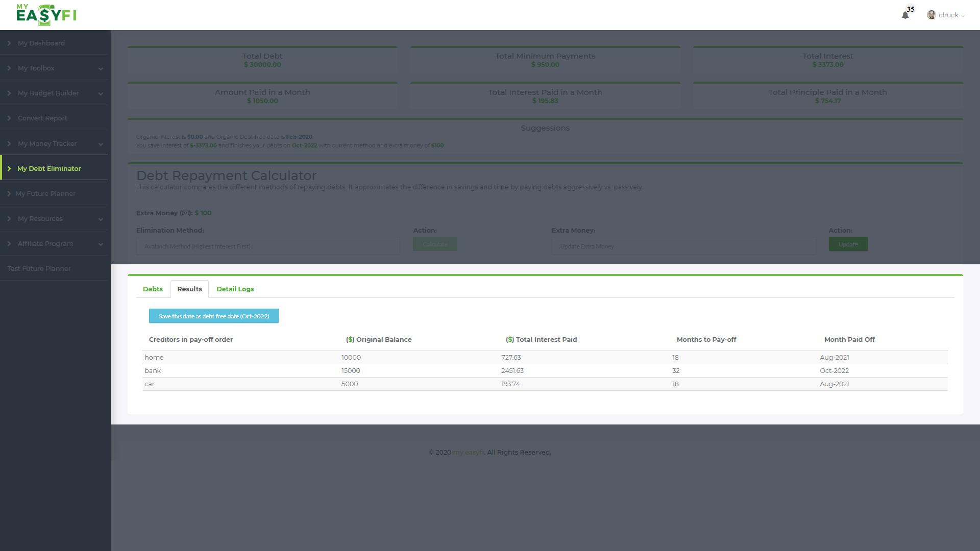
Task: Click Months to Pay-off column header
Action: (x=706, y=339)
